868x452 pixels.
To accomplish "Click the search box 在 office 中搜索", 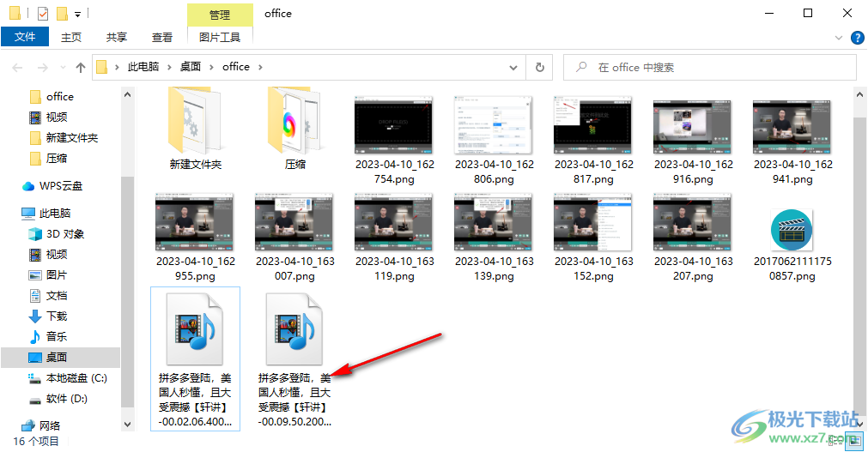I will click(710, 68).
